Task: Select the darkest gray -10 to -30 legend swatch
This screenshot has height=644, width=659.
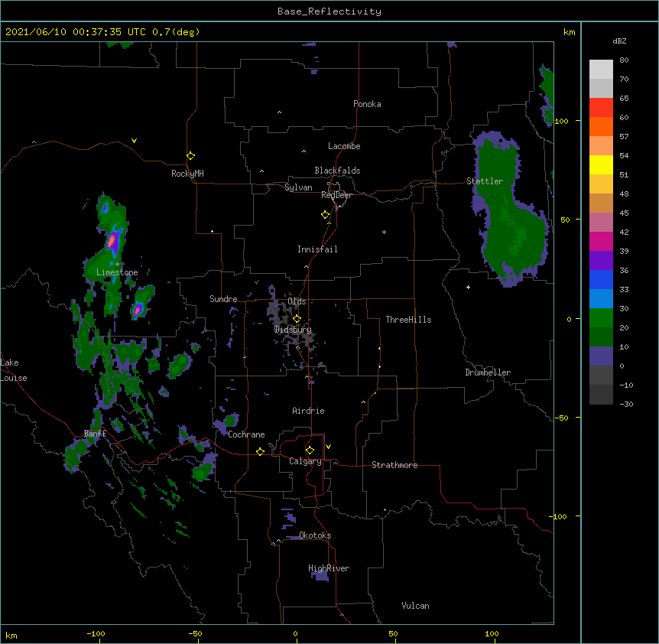Action: point(601,395)
